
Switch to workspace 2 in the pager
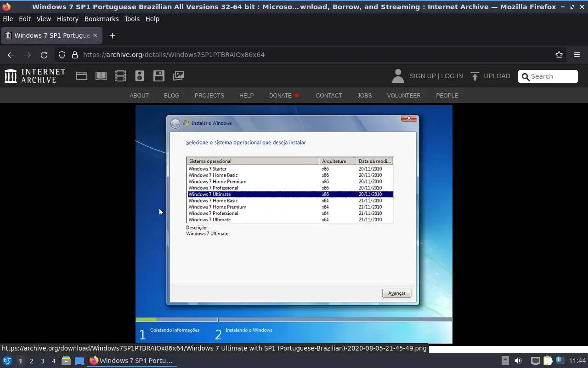31,361
